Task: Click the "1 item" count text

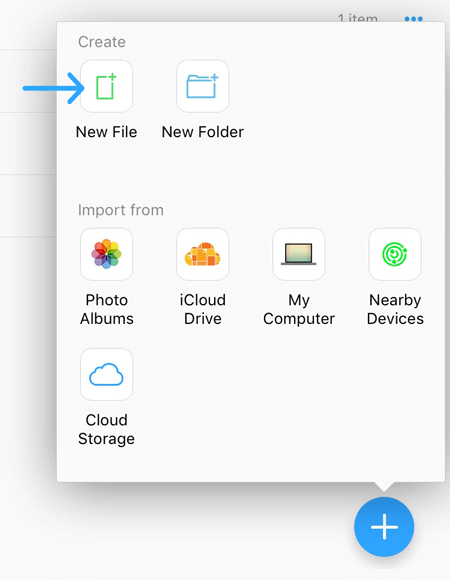Action: tap(358, 18)
